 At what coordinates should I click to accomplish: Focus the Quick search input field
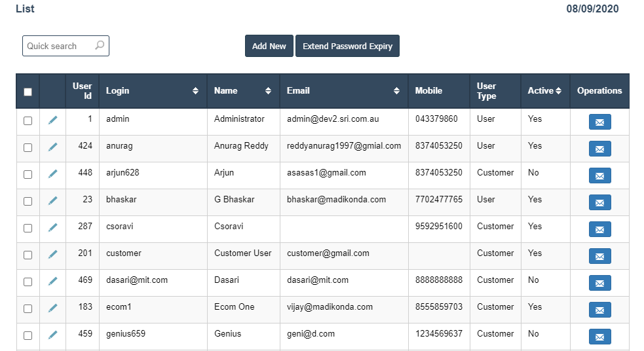(x=59, y=46)
